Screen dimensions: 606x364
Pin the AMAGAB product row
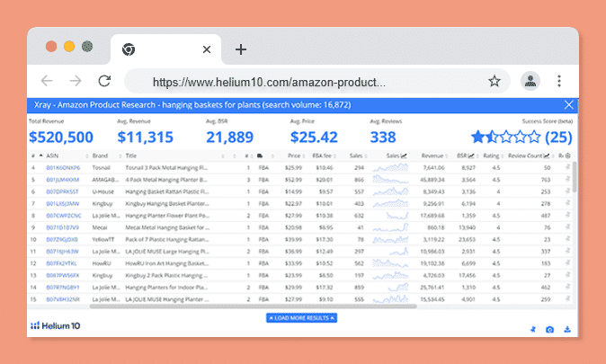pos(567,179)
